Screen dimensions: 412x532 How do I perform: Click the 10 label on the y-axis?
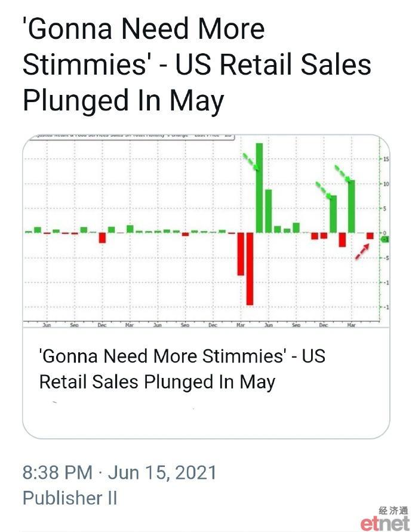386,184
